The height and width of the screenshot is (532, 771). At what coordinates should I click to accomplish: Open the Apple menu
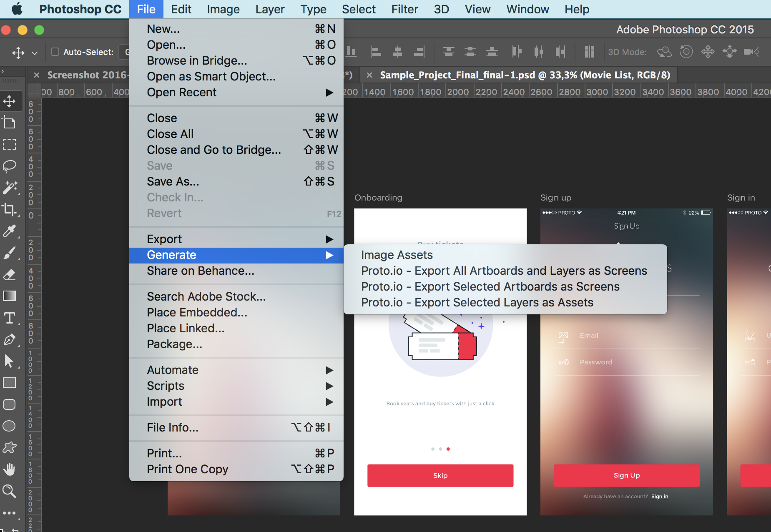click(x=17, y=9)
